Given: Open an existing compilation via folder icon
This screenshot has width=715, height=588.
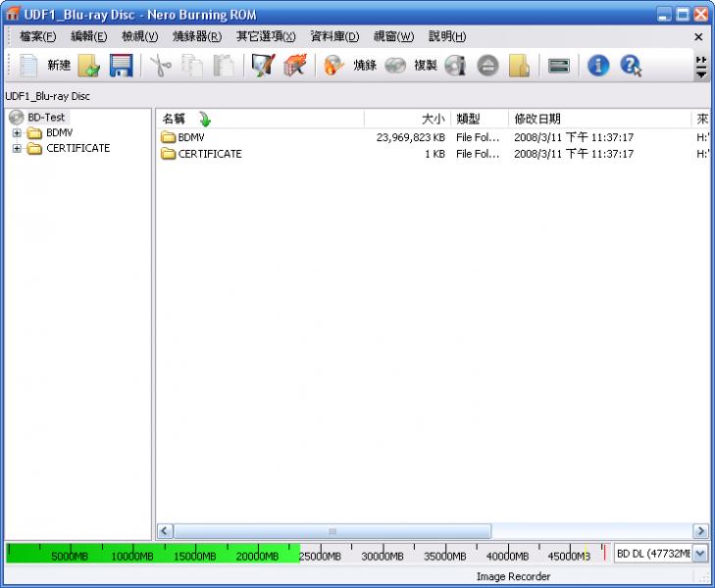Looking at the screenshot, I should click(x=89, y=66).
